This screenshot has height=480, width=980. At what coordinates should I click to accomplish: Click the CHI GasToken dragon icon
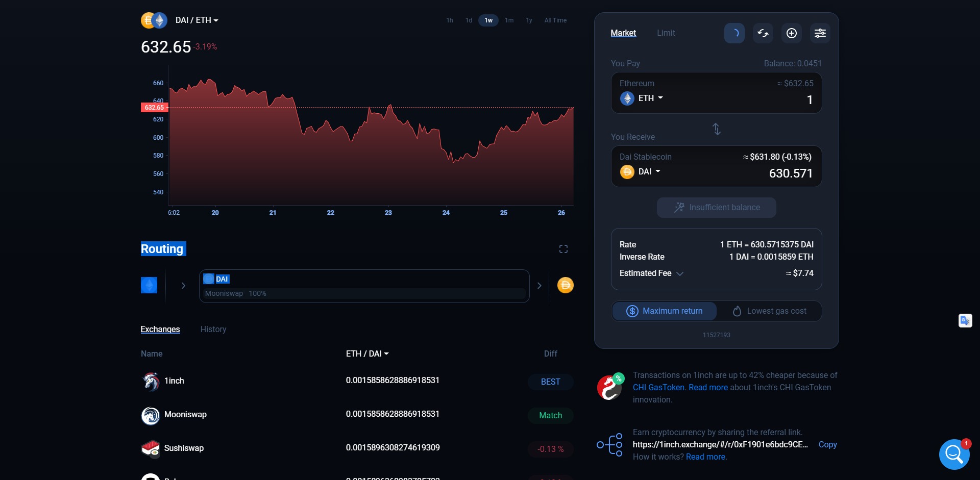[610, 387]
